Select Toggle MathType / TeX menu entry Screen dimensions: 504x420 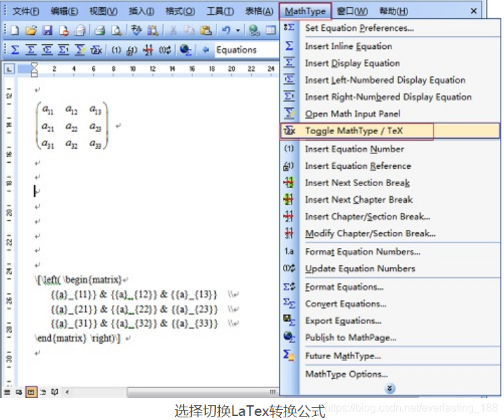(390, 131)
